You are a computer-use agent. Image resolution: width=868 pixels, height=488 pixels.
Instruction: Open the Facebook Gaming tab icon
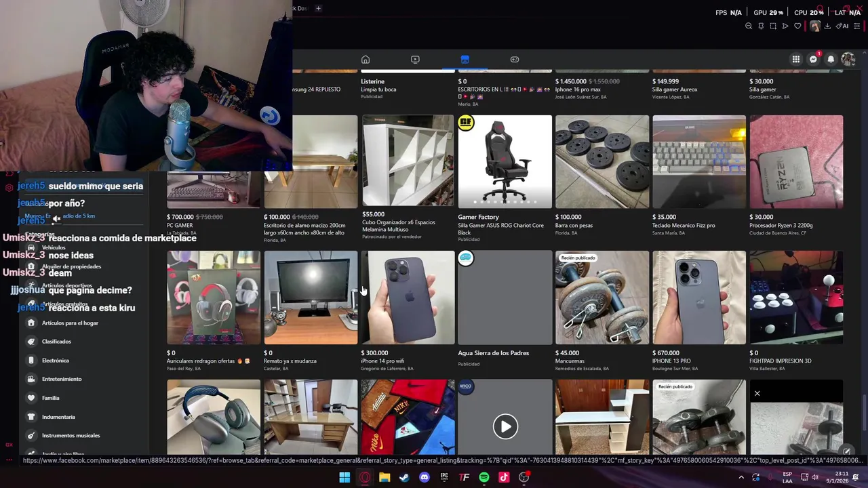pyautogui.click(x=515, y=60)
